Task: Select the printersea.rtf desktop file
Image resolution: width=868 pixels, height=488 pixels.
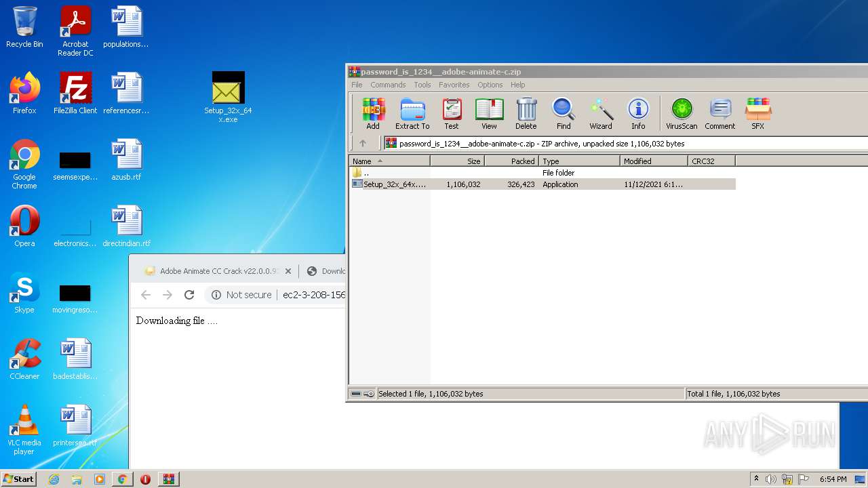Action: pyautogui.click(x=75, y=426)
